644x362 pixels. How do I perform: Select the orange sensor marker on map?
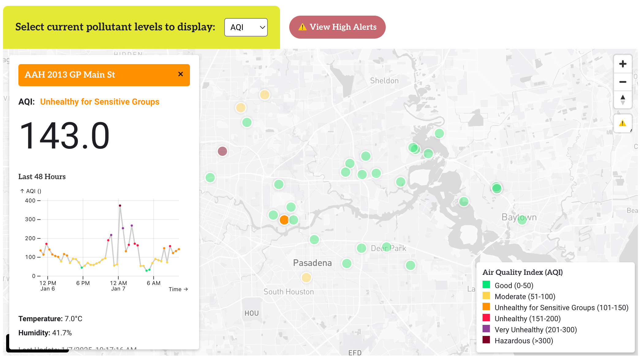(x=284, y=220)
